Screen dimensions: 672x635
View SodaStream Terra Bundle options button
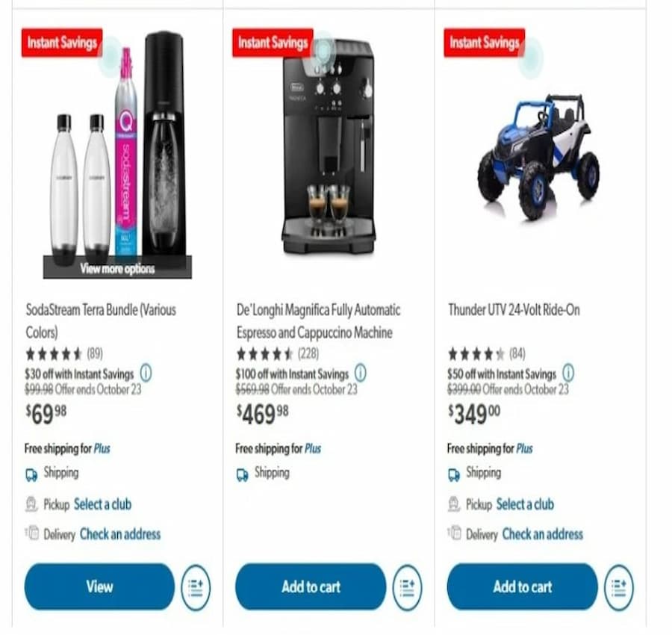[99, 586]
